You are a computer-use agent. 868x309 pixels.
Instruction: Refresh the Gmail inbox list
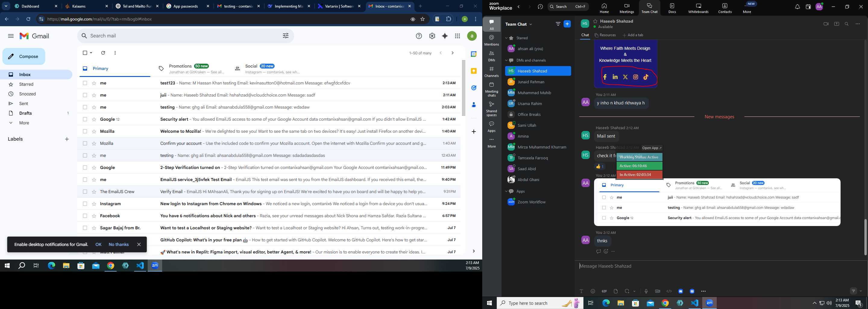click(103, 53)
